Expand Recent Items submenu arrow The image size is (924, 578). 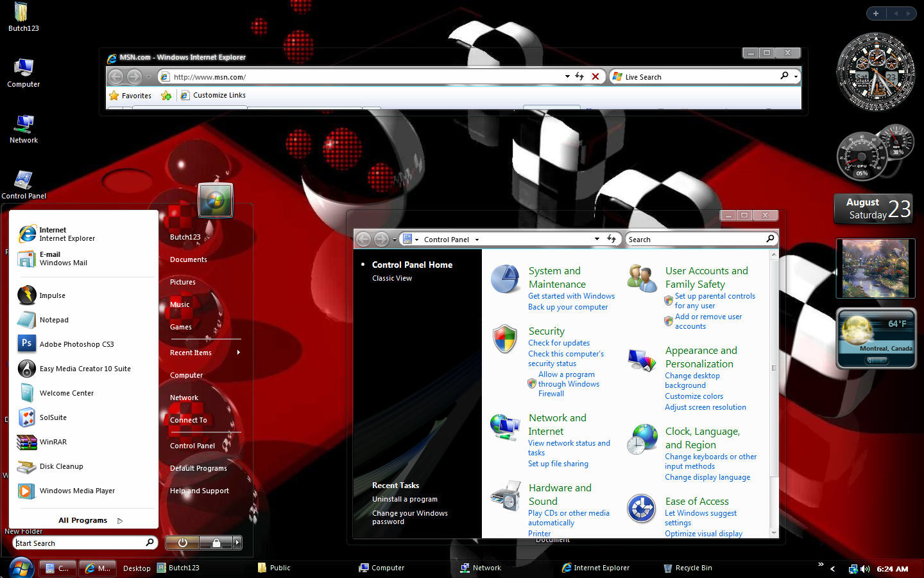coord(239,353)
